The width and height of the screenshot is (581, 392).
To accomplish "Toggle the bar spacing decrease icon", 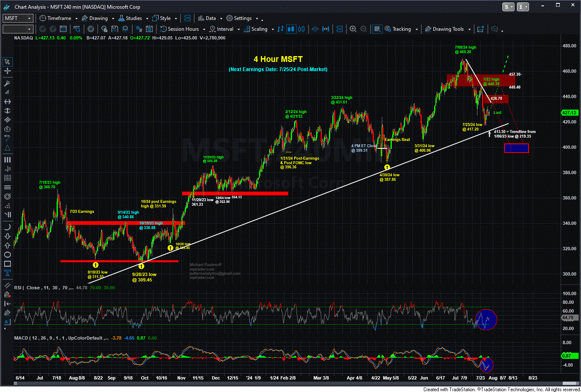I will coord(315,29).
